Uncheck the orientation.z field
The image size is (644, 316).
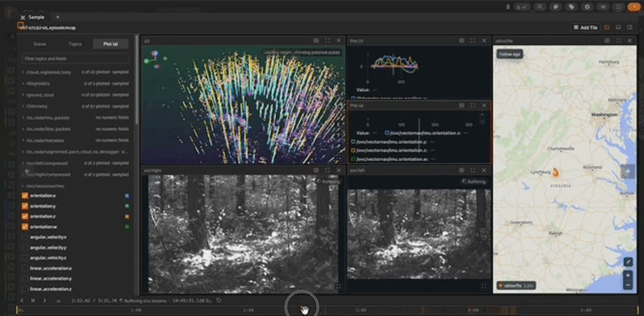click(x=25, y=216)
